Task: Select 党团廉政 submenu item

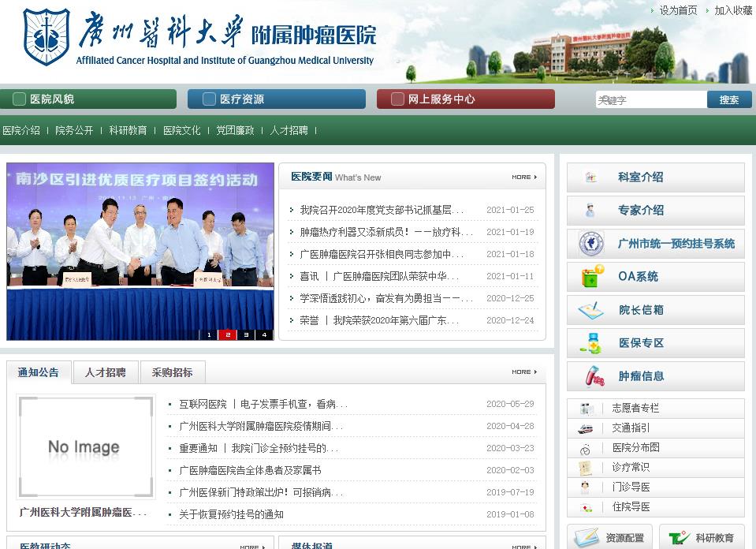Action: (235, 130)
